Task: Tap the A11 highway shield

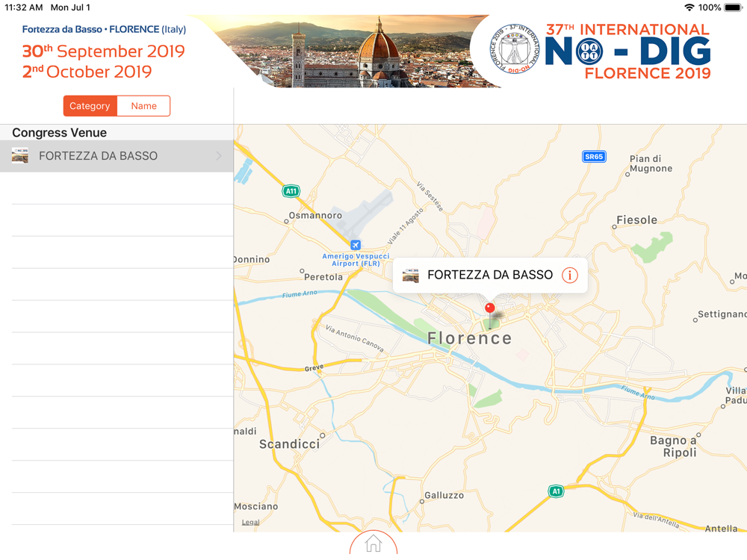Action: click(291, 191)
